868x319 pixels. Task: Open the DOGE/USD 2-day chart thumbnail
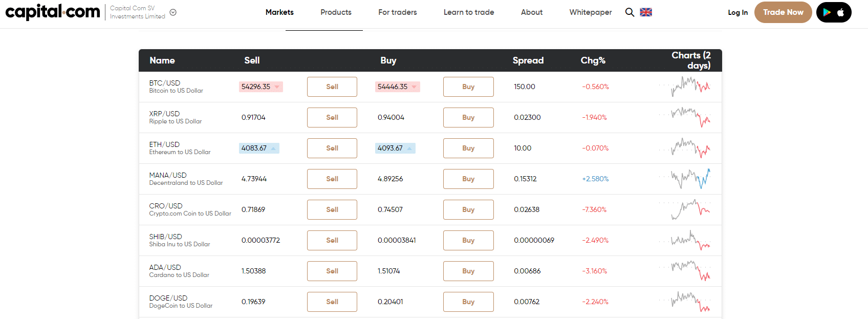685,302
